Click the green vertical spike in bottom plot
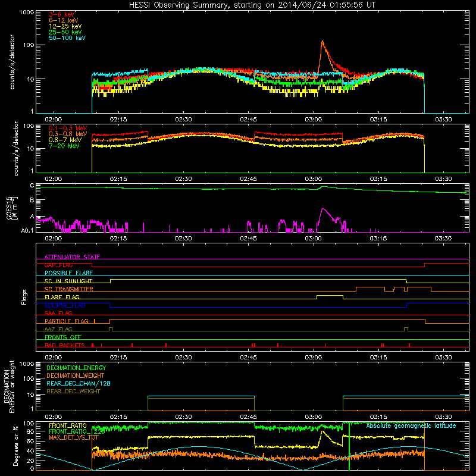 click(x=349, y=446)
